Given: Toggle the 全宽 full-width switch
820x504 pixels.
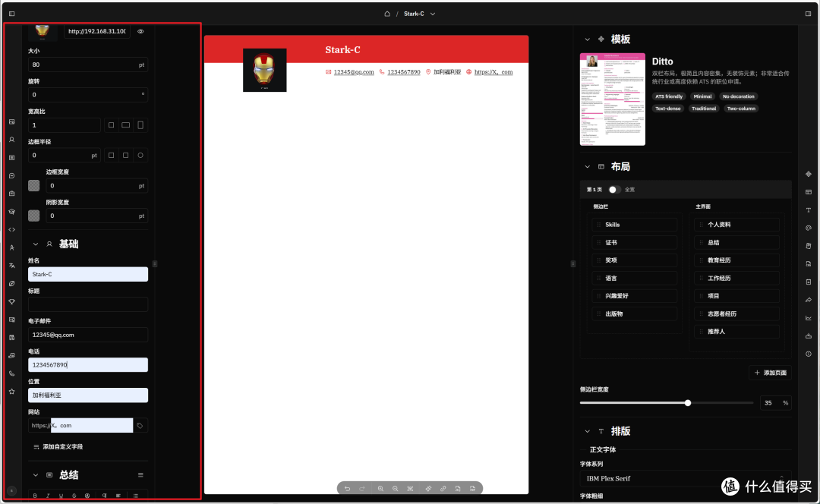Looking at the screenshot, I should (614, 189).
